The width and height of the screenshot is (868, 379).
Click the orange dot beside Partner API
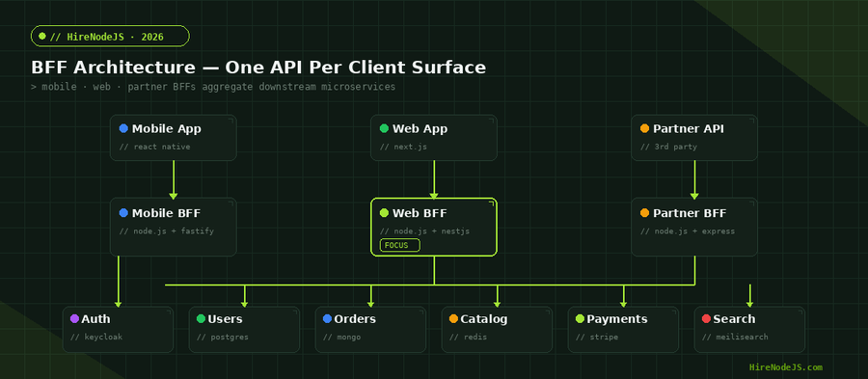(644, 128)
